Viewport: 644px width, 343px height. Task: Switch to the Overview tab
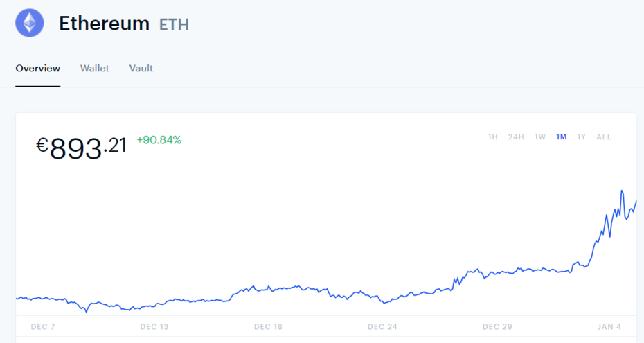[38, 69]
